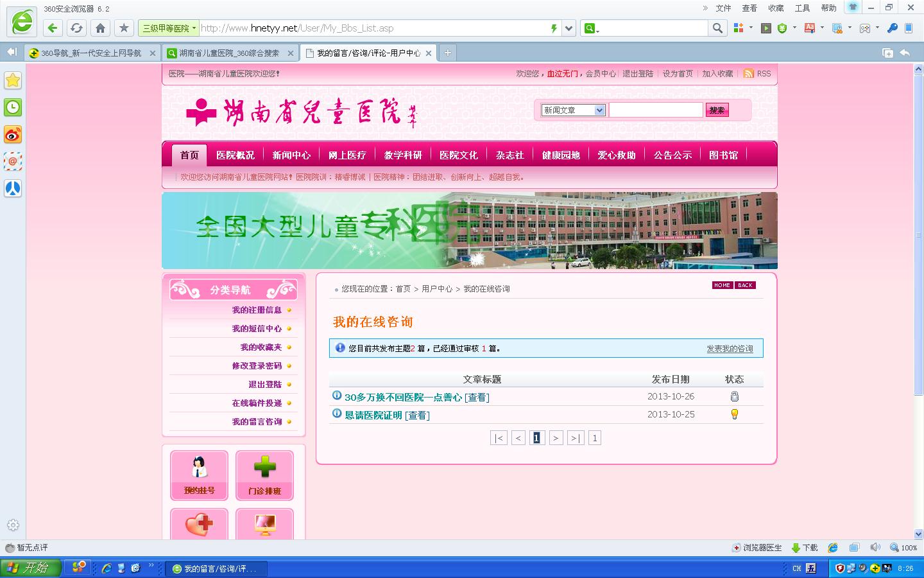The height and width of the screenshot is (578, 924).
Task: Open the 新闻文章 search category dropdown
Action: click(573, 110)
